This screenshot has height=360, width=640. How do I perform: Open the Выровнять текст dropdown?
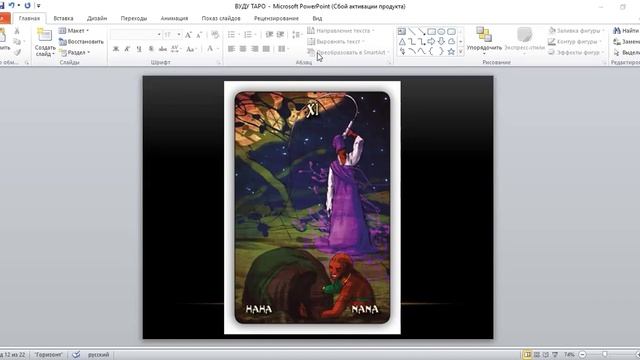tap(336, 42)
